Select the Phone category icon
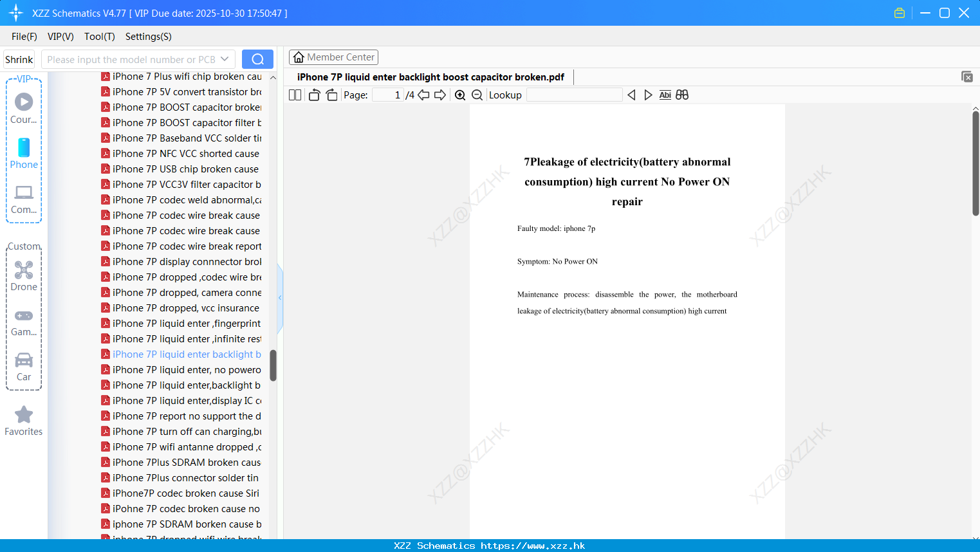 point(24,153)
